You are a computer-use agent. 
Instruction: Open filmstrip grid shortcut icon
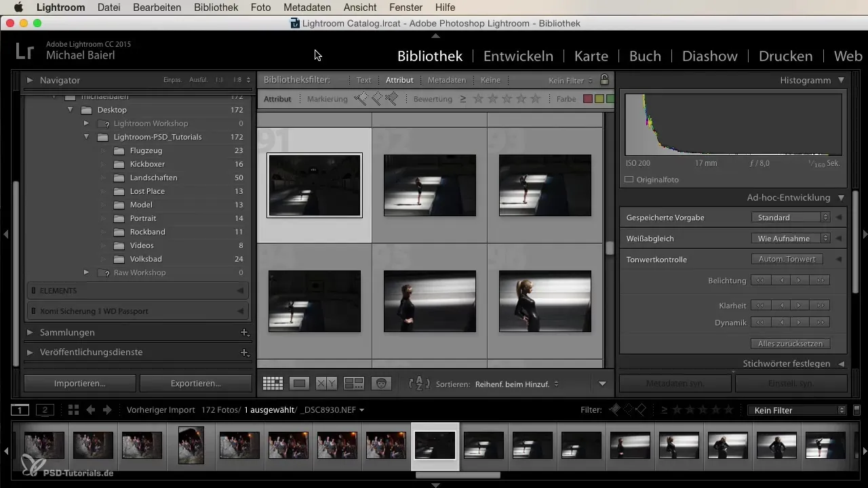click(73, 410)
